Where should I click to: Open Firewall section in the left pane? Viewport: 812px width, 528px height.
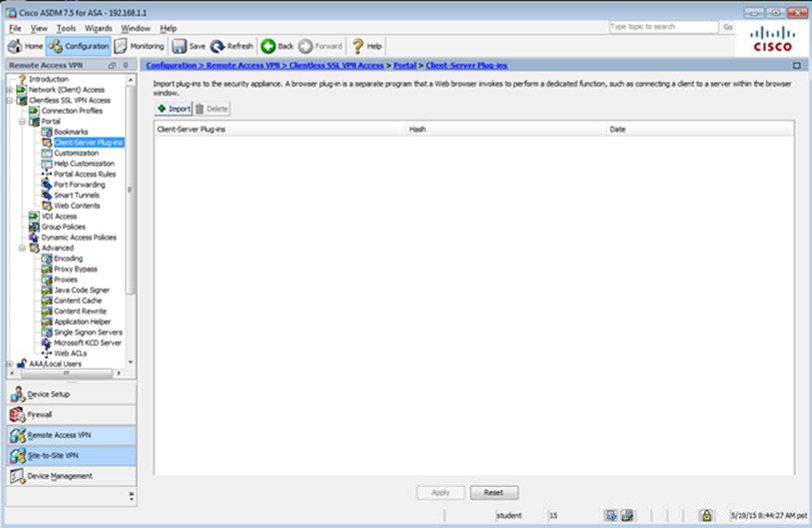pos(40,414)
